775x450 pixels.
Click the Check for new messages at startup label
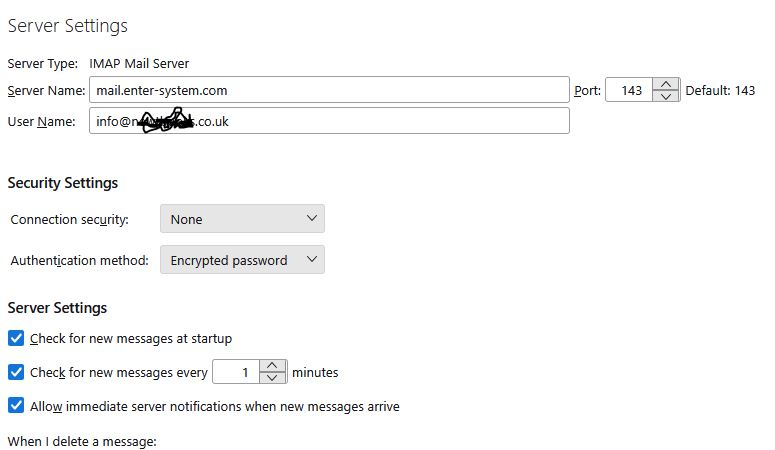[x=131, y=339]
